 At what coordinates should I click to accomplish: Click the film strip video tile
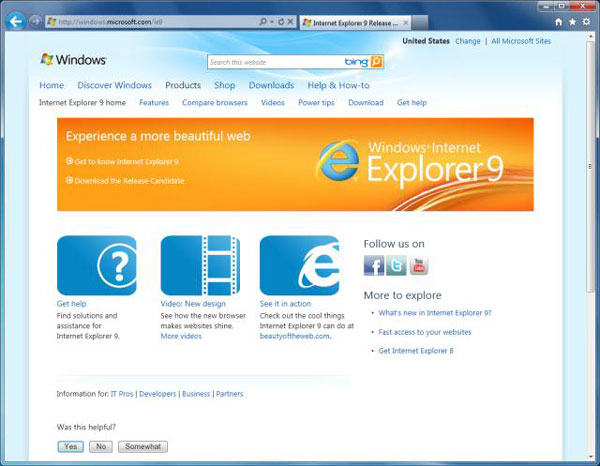pos(200,265)
